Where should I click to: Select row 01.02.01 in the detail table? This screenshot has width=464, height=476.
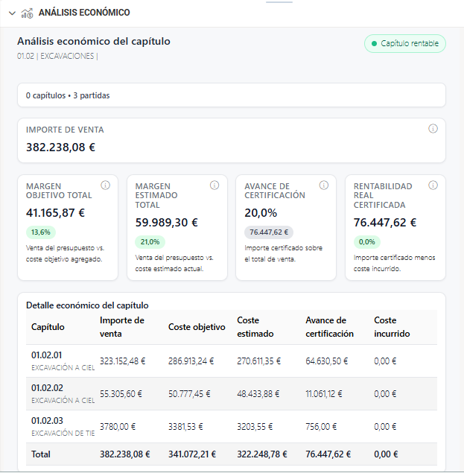point(63,361)
